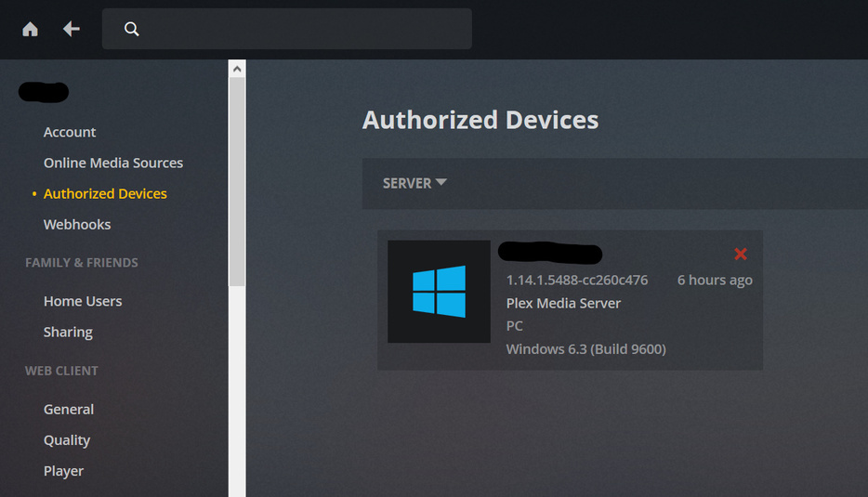Viewport: 868px width, 497px height.
Task: Click the dropdown arrow next to SERVER
Action: [441, 182]
